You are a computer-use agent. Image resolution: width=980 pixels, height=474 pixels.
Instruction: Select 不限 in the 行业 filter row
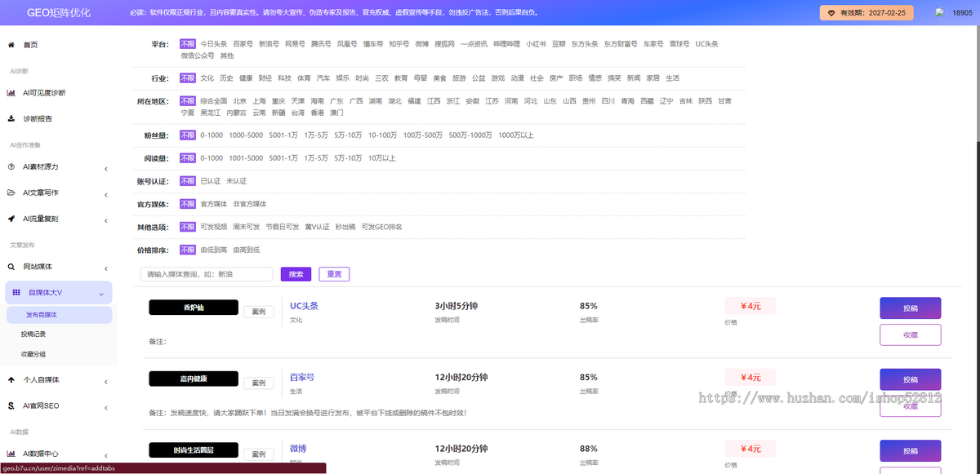coord(188,78)
